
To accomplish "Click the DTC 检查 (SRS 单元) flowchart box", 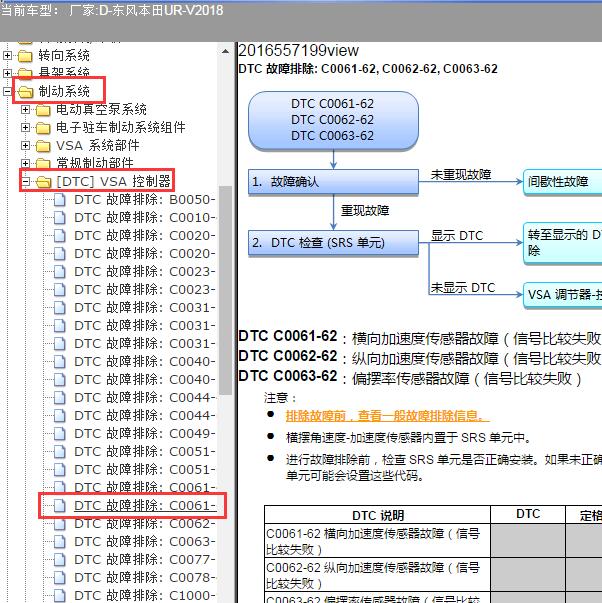I will [334, 242].
